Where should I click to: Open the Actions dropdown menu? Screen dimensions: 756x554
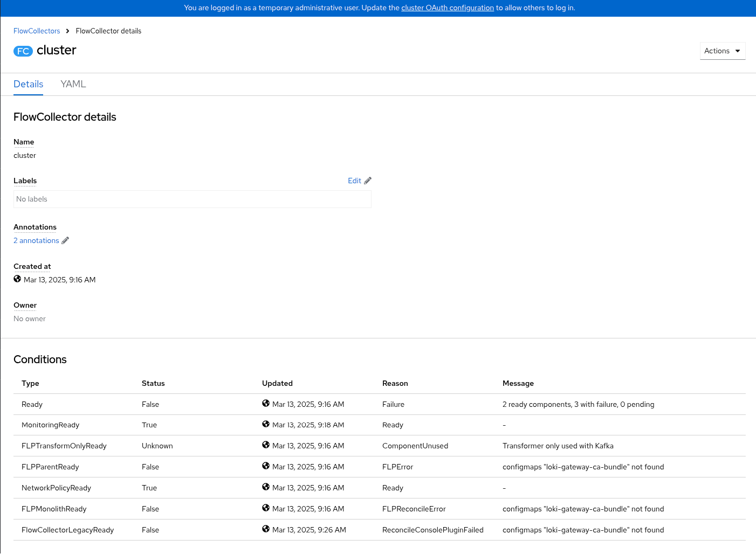722,51
